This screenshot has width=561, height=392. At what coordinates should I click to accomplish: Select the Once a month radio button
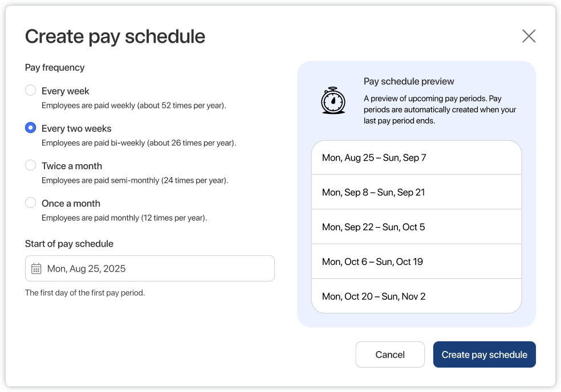(31, 203)
